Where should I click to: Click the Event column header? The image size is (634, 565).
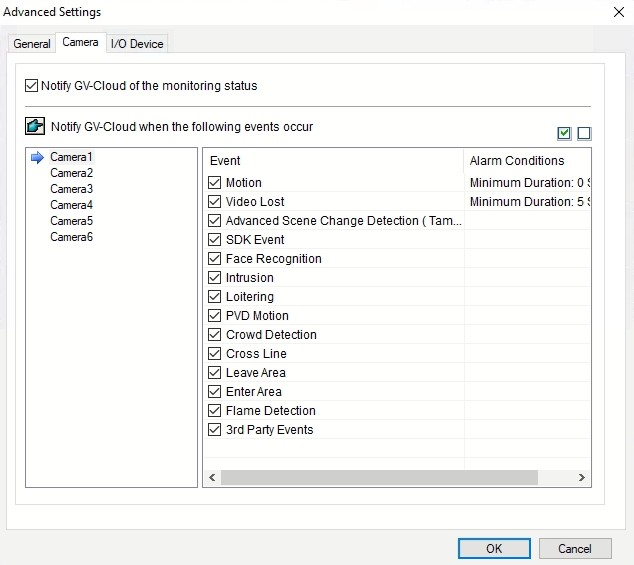226,161
